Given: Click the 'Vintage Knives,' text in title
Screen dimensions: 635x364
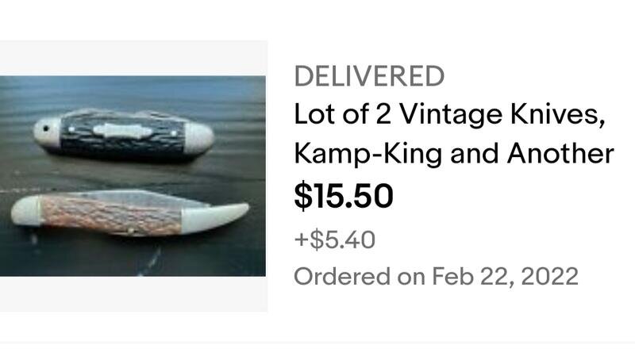Looking at the screenshot, I should click(502, 114).
